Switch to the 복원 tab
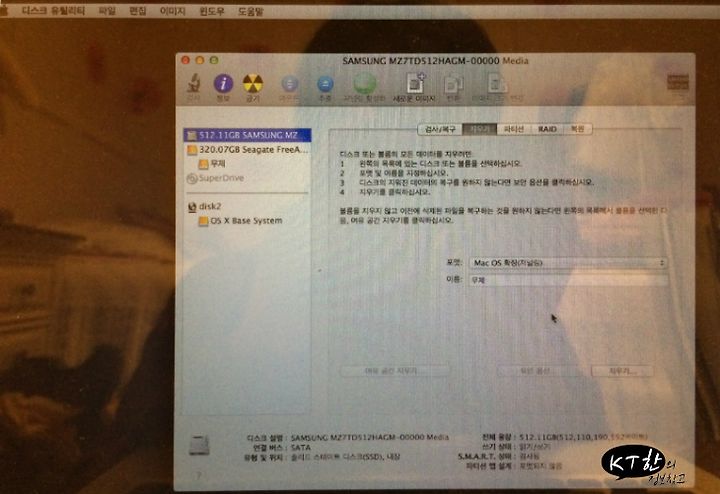 tap(578, 129)
